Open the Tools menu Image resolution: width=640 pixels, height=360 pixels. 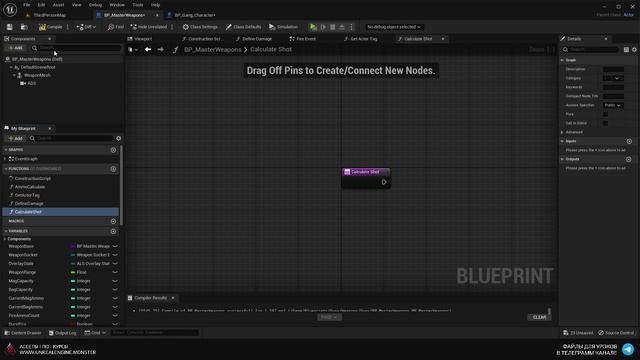pos(138,5)
